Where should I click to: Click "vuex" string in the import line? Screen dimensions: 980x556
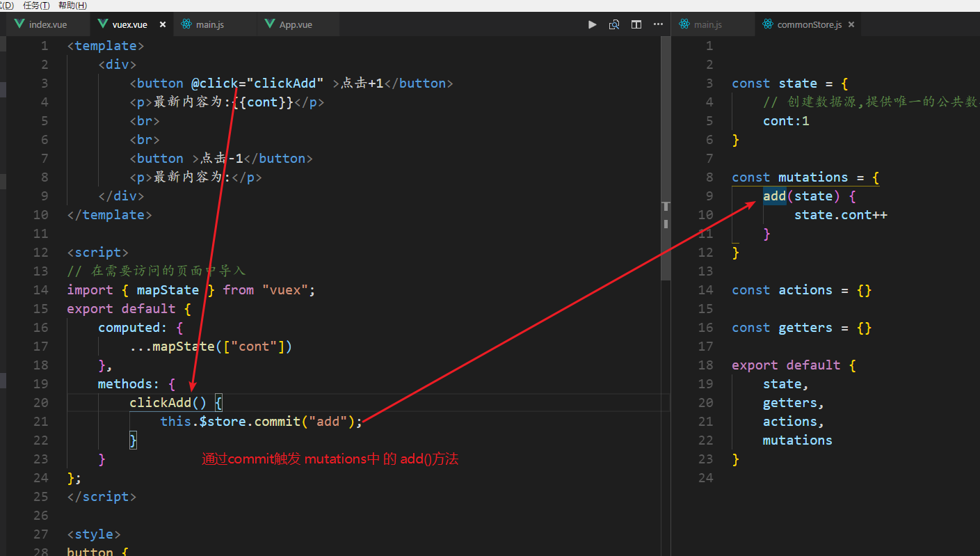285,290
